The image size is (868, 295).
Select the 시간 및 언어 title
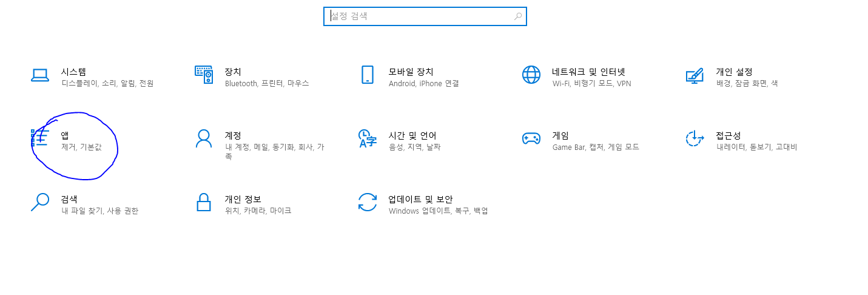click(x=412, y=135)
